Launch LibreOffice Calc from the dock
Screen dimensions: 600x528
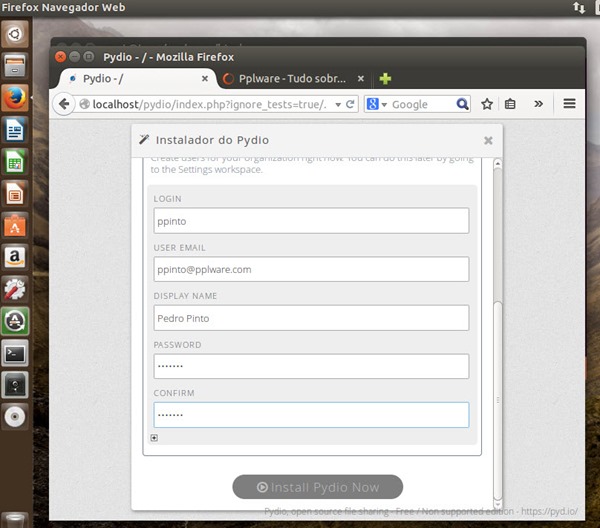tap(15, 162)
